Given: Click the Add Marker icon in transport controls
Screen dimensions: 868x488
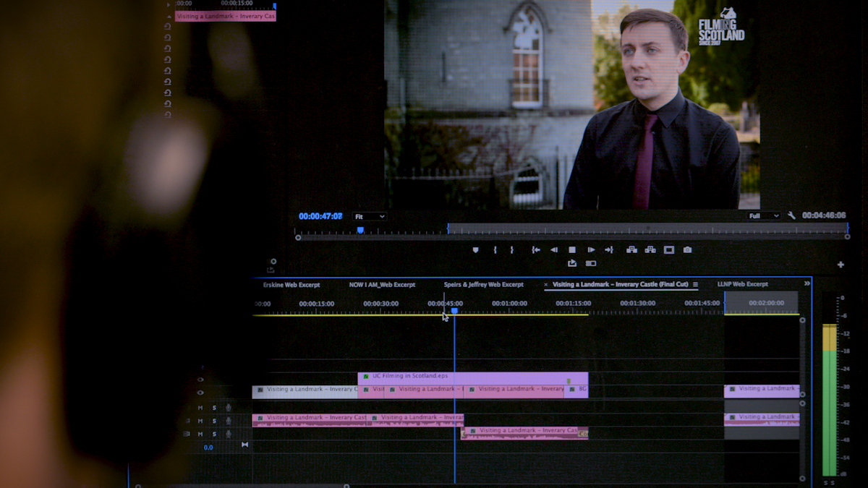Looking at the screenshot, I should click(x=475, y=250).
